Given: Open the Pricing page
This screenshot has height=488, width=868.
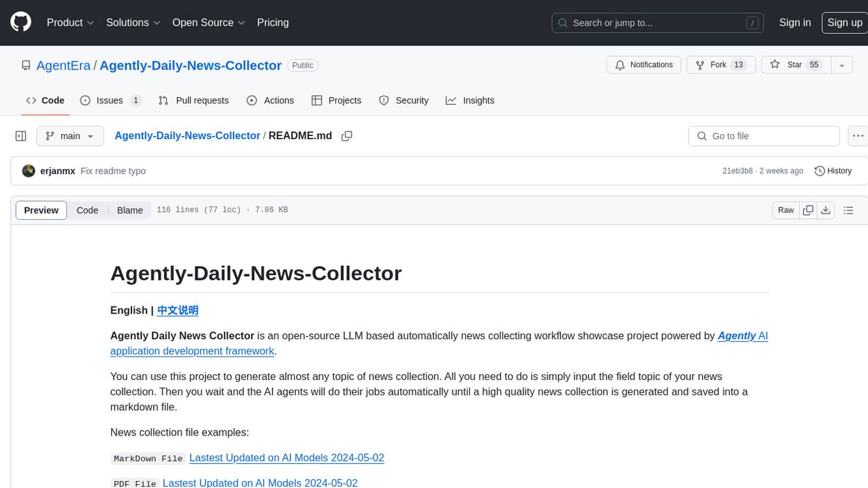Looking at the screenshot, I should point(273,22).
